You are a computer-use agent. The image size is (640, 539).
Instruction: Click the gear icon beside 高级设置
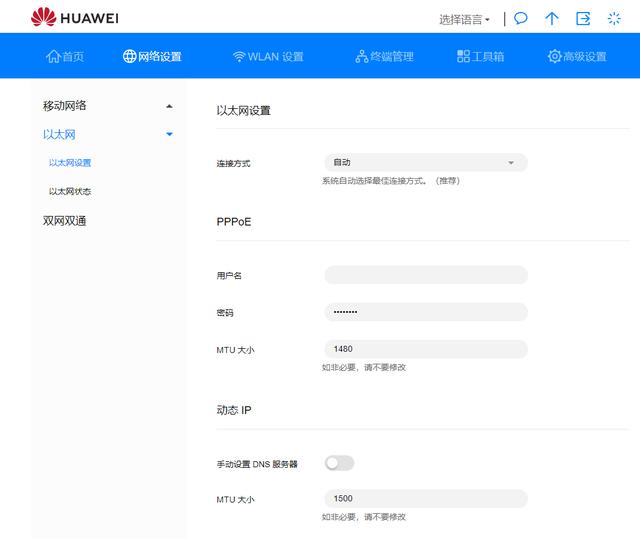tap(554, 56)
